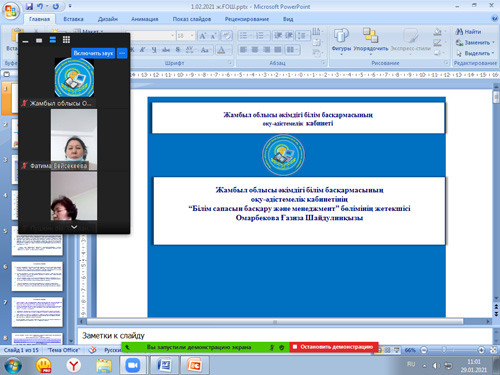Viewport: 500px width, 375px height.
Task: Open the Yandex browser from the taskbar
Action: pyautogui.click(x=74, y=366)
